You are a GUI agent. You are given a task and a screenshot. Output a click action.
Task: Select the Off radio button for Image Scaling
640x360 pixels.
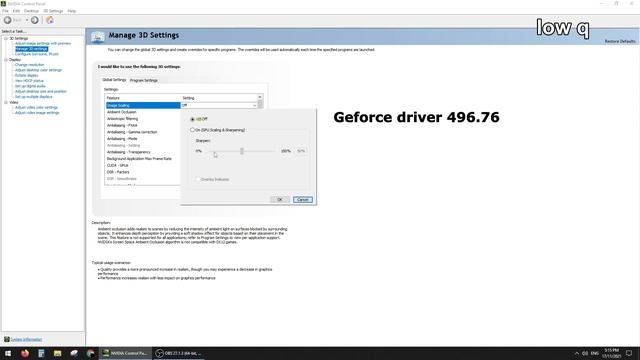[x=192, y=119]
